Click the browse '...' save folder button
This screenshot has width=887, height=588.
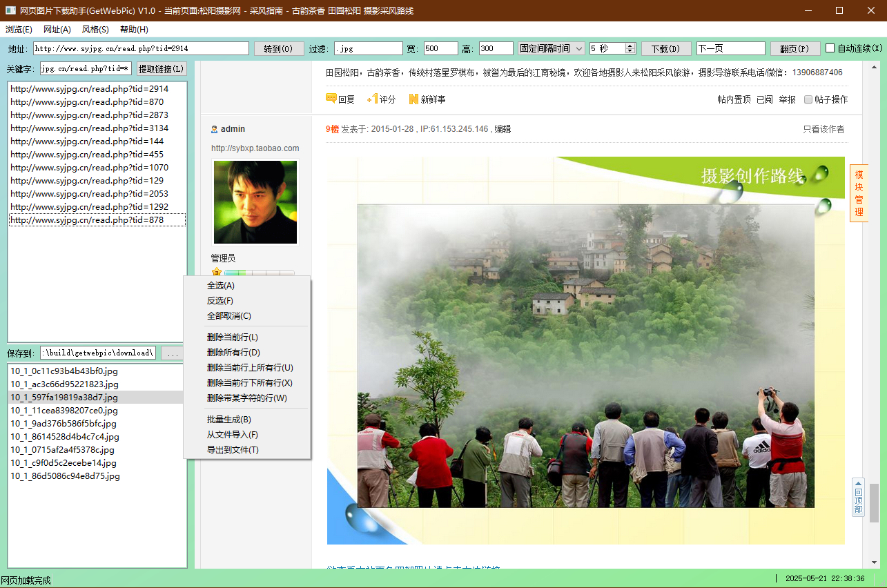tap(173, 353)
